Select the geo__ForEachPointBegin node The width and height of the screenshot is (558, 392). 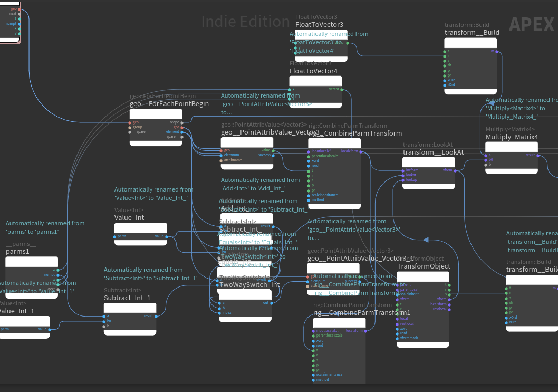pos(156,128)
